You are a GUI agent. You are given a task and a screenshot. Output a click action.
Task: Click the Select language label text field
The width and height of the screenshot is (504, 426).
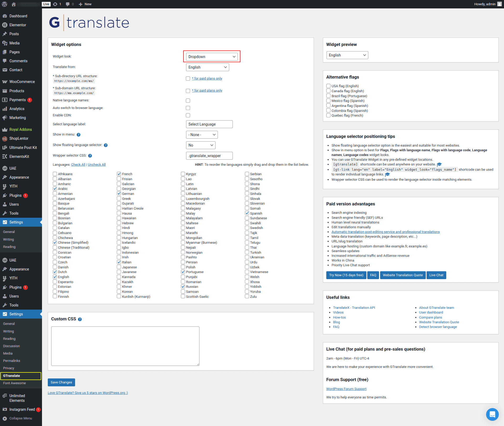209,124
